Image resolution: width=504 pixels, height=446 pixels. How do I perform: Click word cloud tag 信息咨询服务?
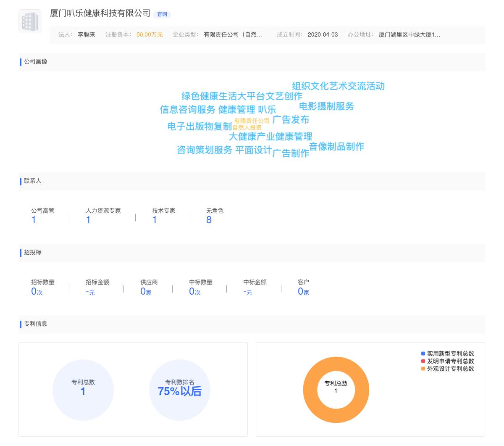[x=187, y=110]
